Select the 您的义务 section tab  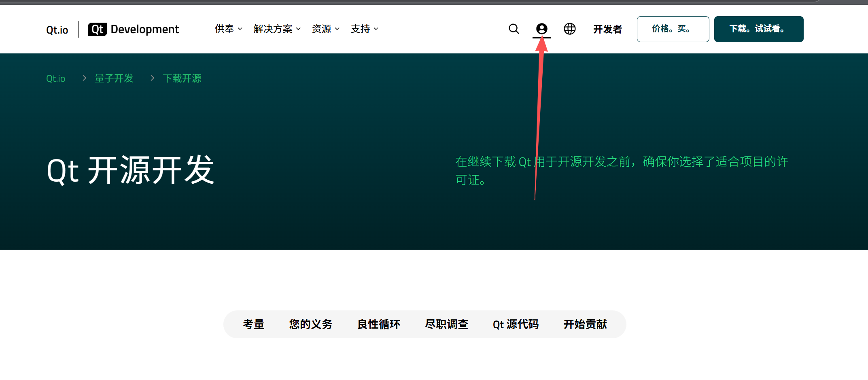pyautogui.click(x=310, y=324)
